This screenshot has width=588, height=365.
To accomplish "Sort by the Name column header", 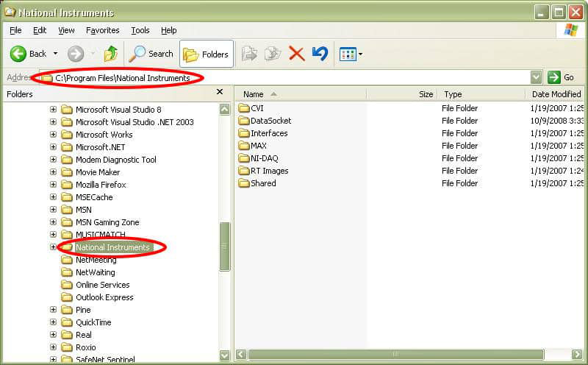I will click(x=301, y=94).
